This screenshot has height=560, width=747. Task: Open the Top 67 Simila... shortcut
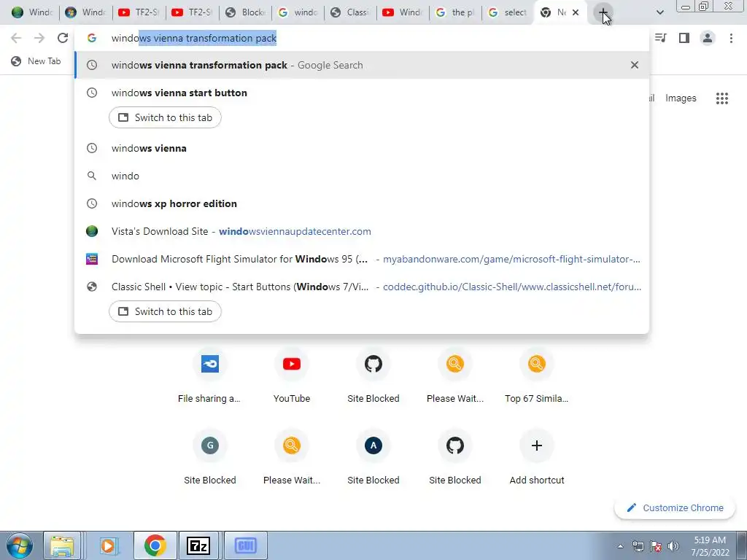[x=536, y=377]
